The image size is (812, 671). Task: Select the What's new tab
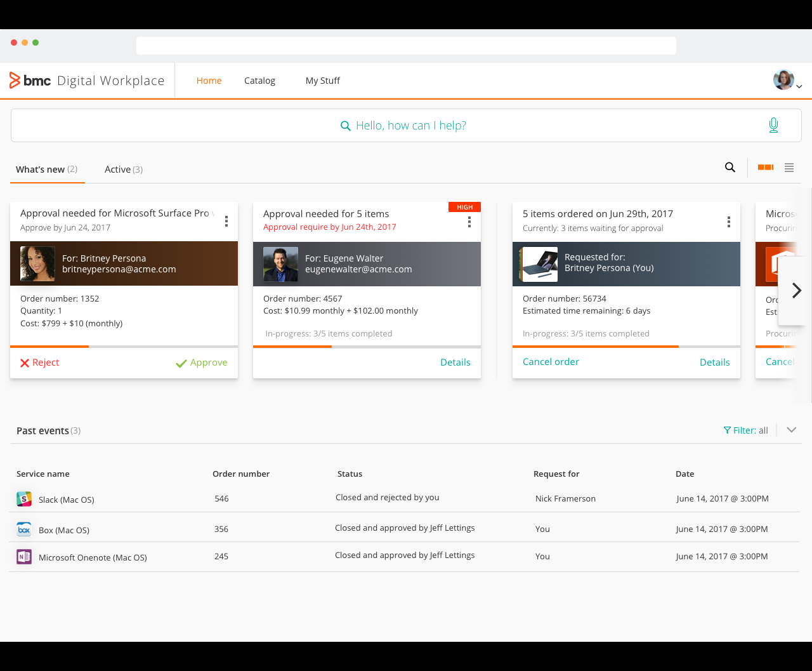47,169
